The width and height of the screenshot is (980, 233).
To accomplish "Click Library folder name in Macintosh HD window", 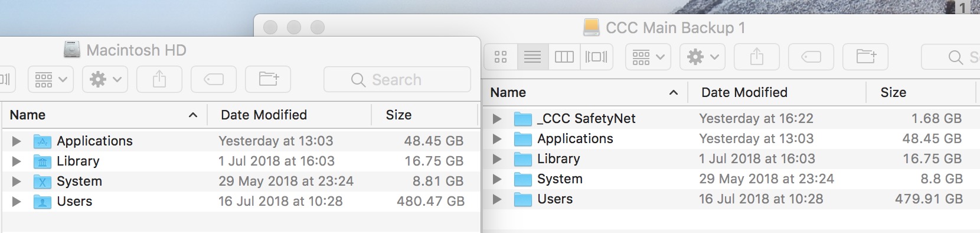I will tap(78, 161).
